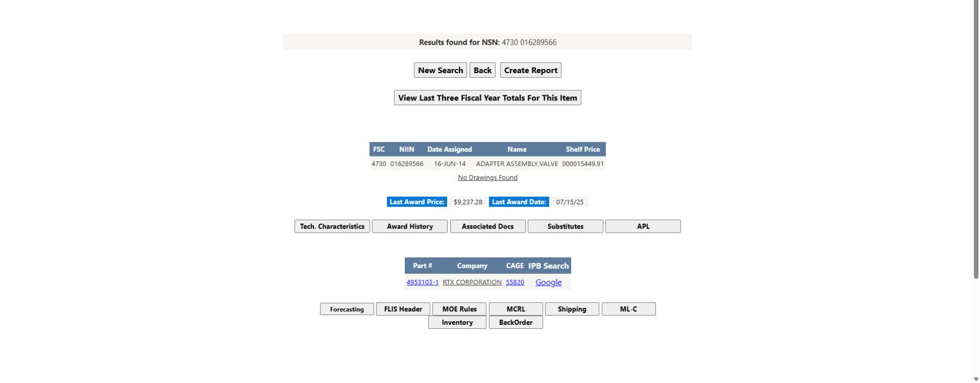Screen dimensions: 980x383
Task: Open Associated Docs
Action: tap(488, 227)
